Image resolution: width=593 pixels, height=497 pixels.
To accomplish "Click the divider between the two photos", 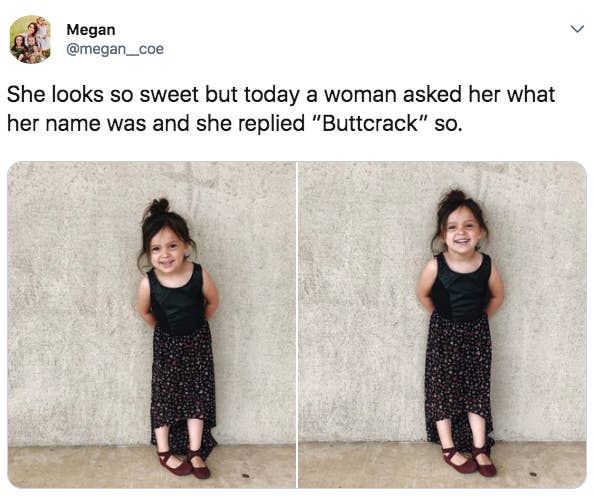I will point(297,325).
